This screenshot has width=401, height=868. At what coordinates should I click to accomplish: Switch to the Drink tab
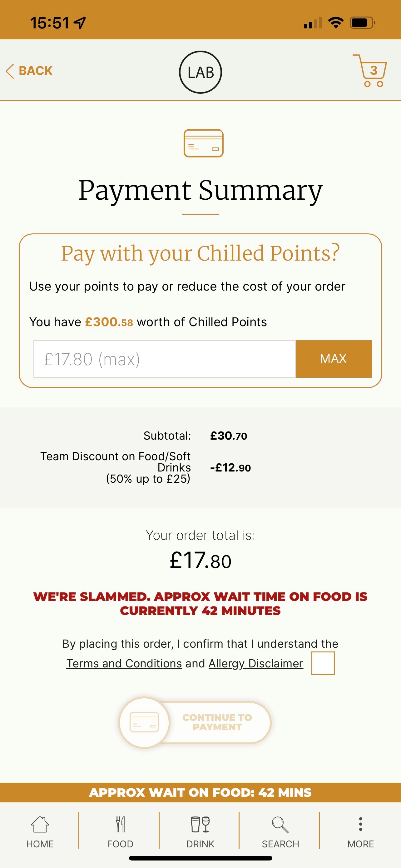[200, 825]
